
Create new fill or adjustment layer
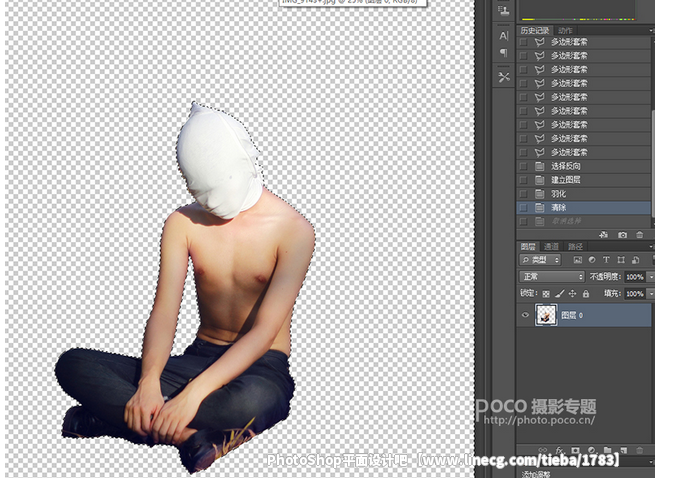pyautogui.click(x=591, y=450)
